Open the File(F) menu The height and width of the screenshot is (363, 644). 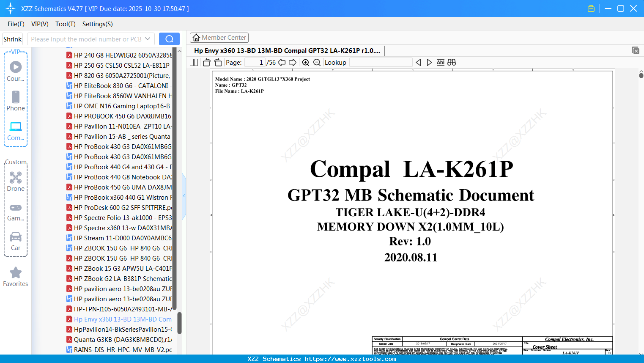pyautogui.click(x=16, y=24)
